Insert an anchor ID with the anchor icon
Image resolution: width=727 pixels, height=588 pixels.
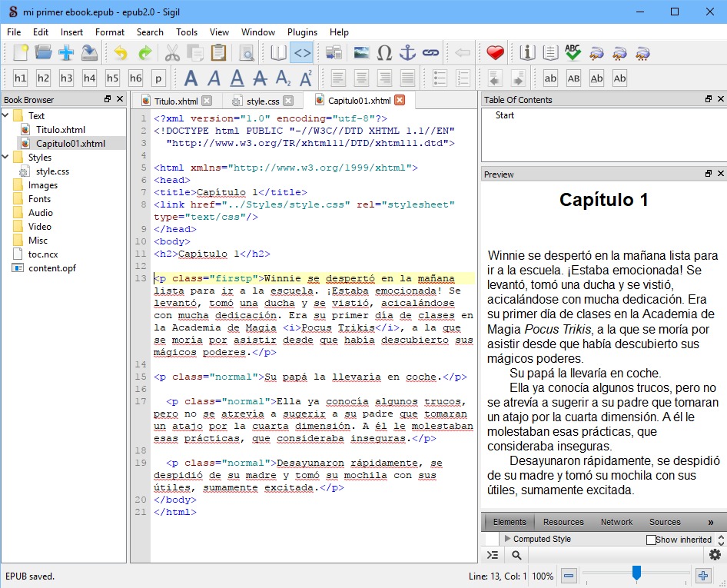pyautogui.click(x=407, y=53)
